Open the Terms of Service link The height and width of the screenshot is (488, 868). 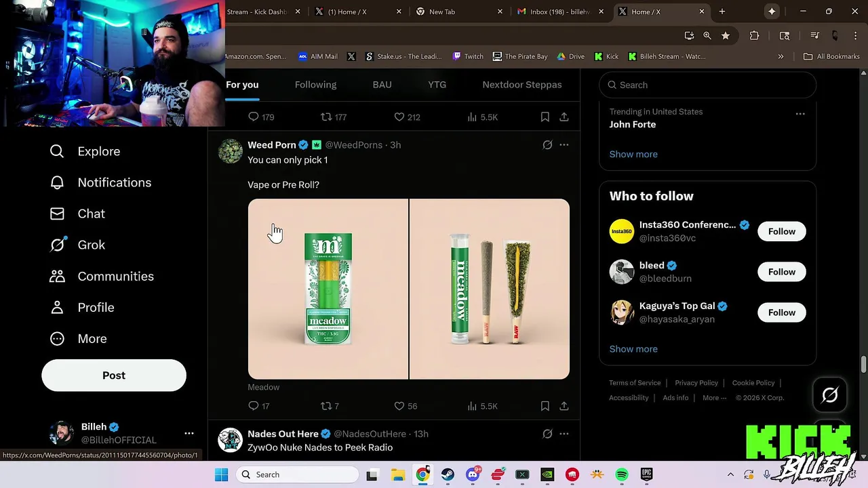click(635, 383)
